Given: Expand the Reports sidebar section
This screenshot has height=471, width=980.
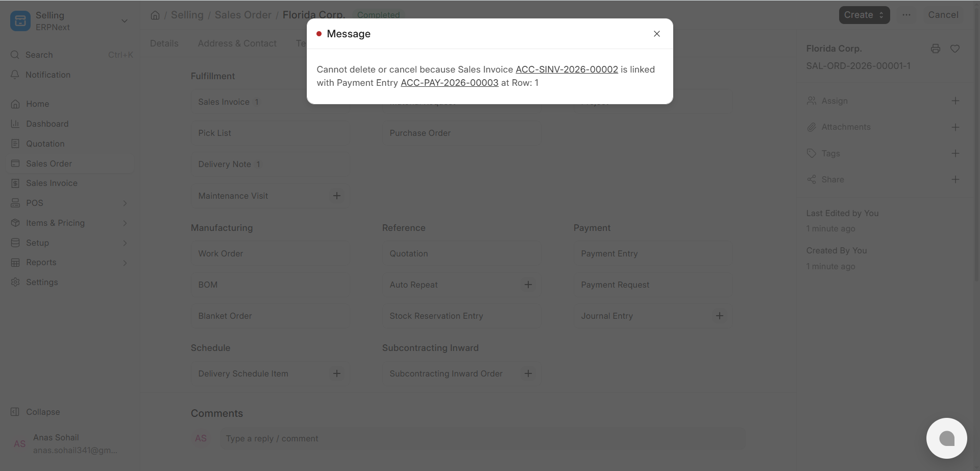Looking at the screenshot, I should coord(70,262).
